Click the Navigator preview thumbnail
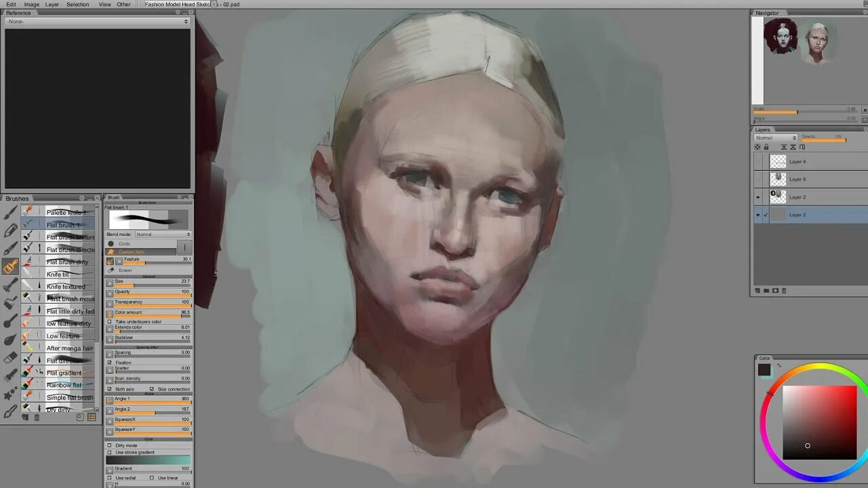868x488 pixels. pyautogui.click(x=800, y=41)
